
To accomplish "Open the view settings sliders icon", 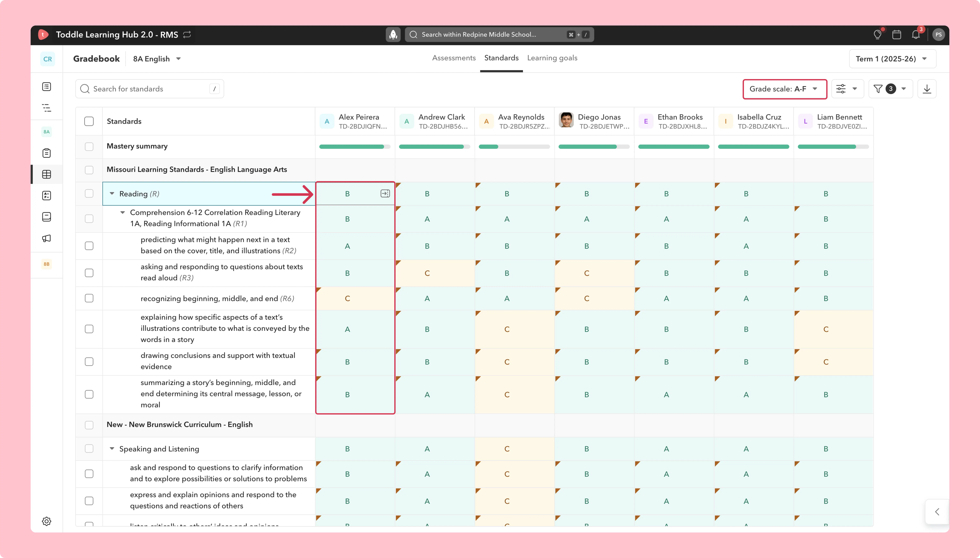I will coord(841,89).
